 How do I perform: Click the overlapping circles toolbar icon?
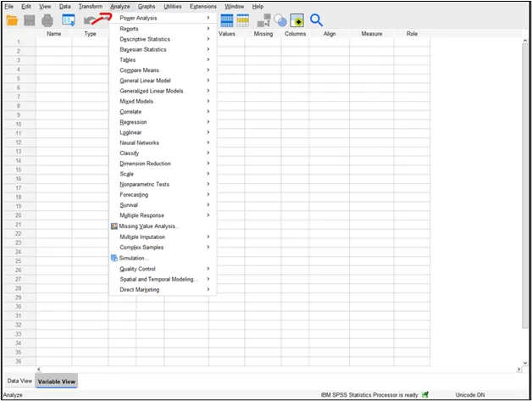tap(280, 20)
